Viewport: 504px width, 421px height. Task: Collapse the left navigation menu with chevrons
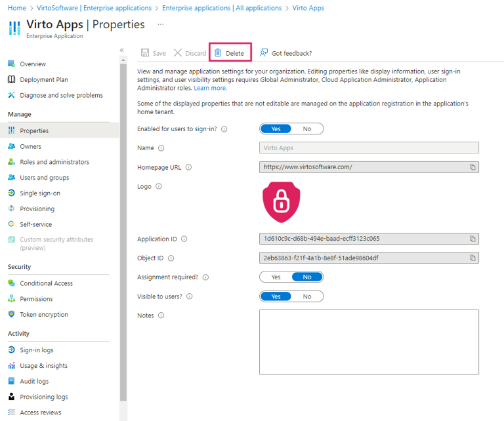point(122,50)
